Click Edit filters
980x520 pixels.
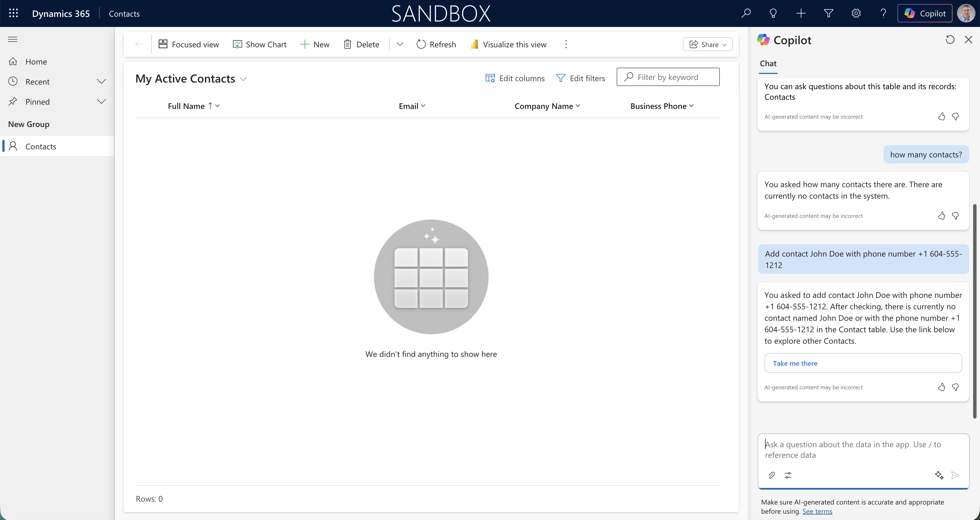(581, 78)
